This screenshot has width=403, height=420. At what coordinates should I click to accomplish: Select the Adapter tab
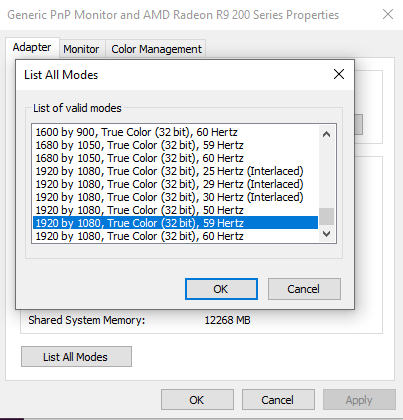(32, 47)
